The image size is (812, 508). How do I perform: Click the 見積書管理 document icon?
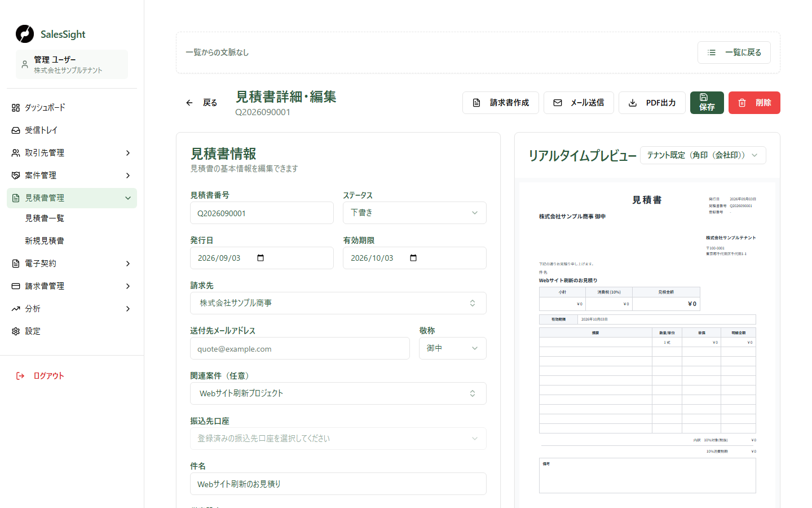(16, 198)
